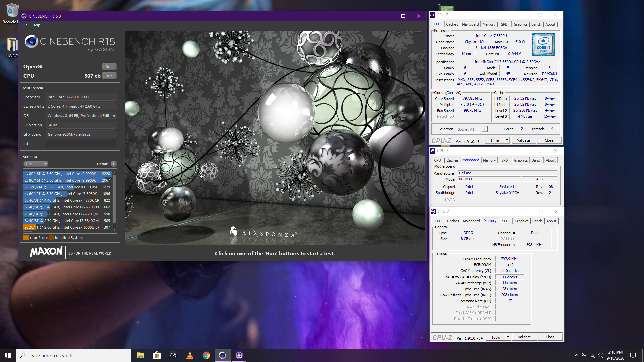The width and height of the screenshot is (644, 362).
Task: Run the OpenGL benchmark
Action: [109, 67]
